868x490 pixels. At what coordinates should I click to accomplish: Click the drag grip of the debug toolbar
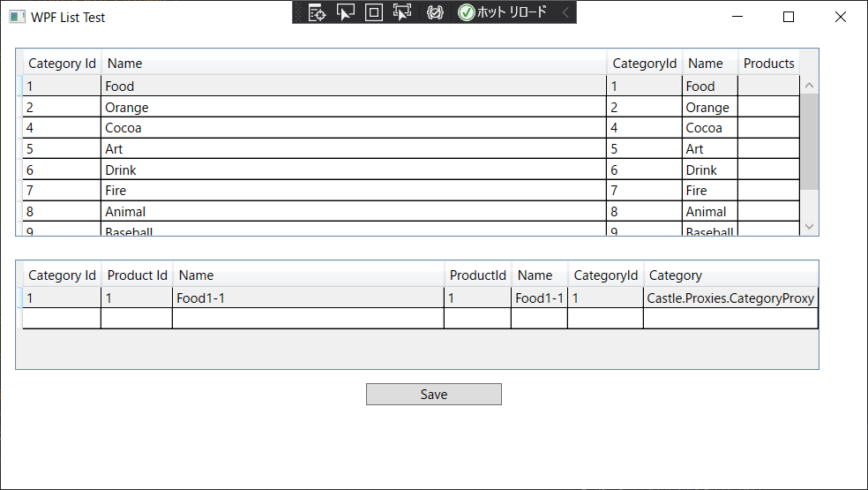(x=299, y=12)
